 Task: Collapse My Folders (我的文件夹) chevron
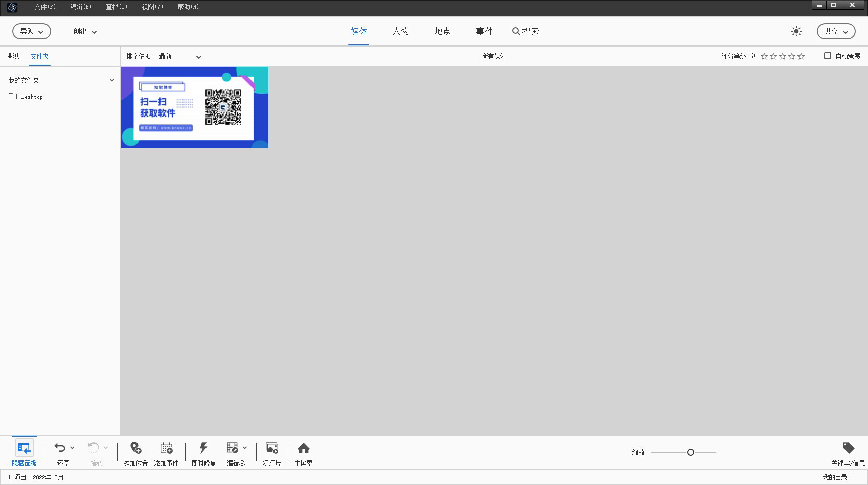(112, 80)
